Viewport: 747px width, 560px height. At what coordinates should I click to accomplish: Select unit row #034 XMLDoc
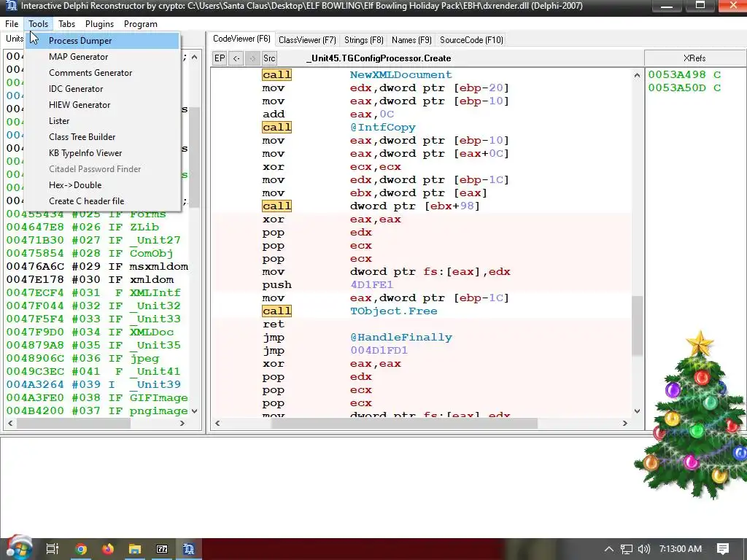point(97,332)
